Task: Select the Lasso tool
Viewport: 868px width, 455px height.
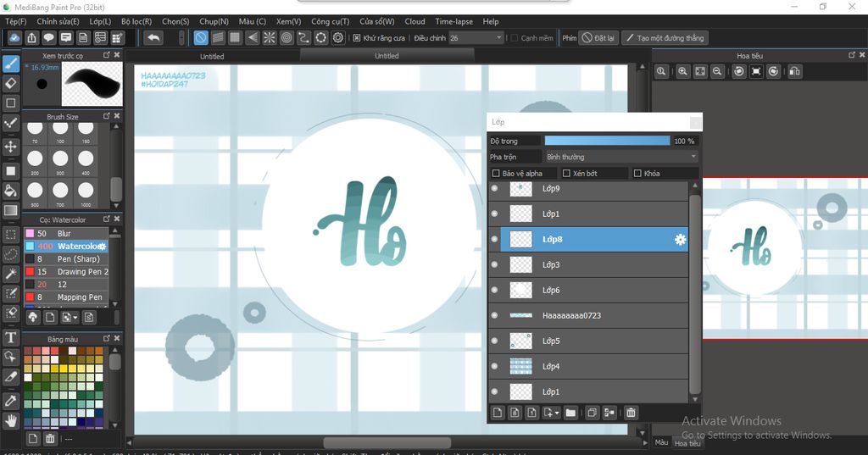Action: click(10, 255)
